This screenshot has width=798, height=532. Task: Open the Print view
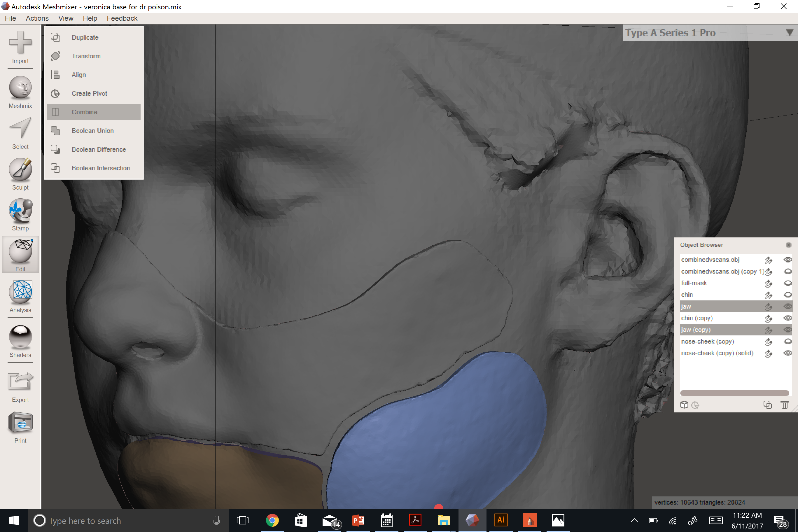(20, 427)
